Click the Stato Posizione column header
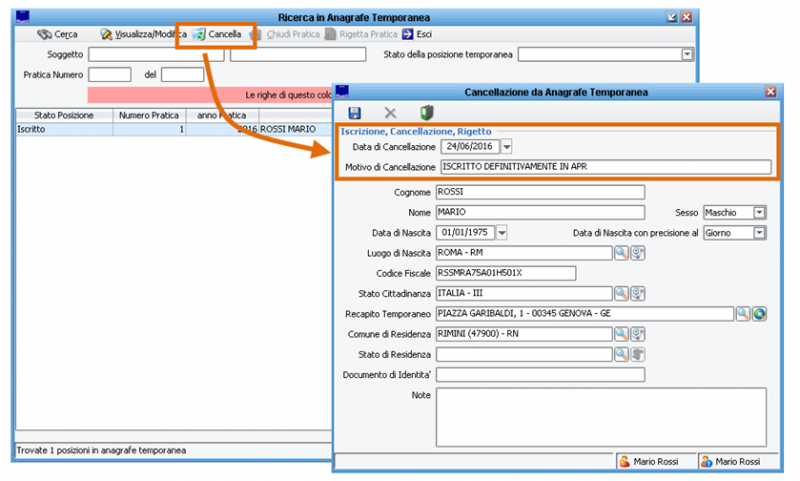This screenshot has height=481, width=800. (x=64, y=115)
